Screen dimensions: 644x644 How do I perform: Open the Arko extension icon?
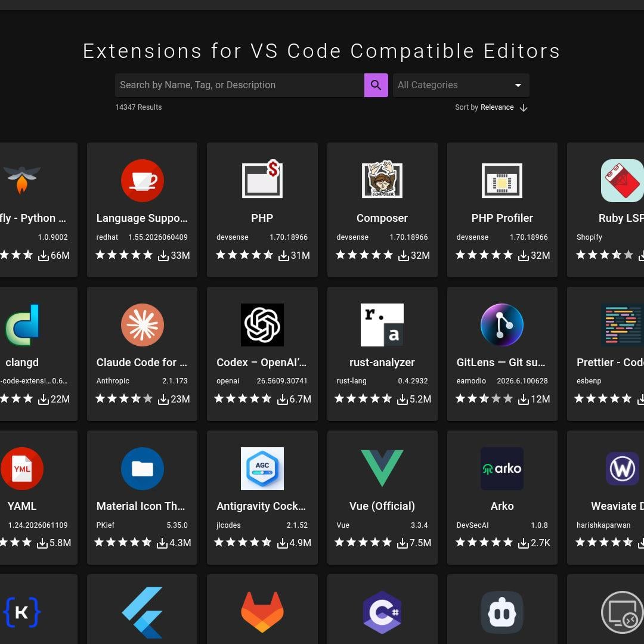click(502, 469)
